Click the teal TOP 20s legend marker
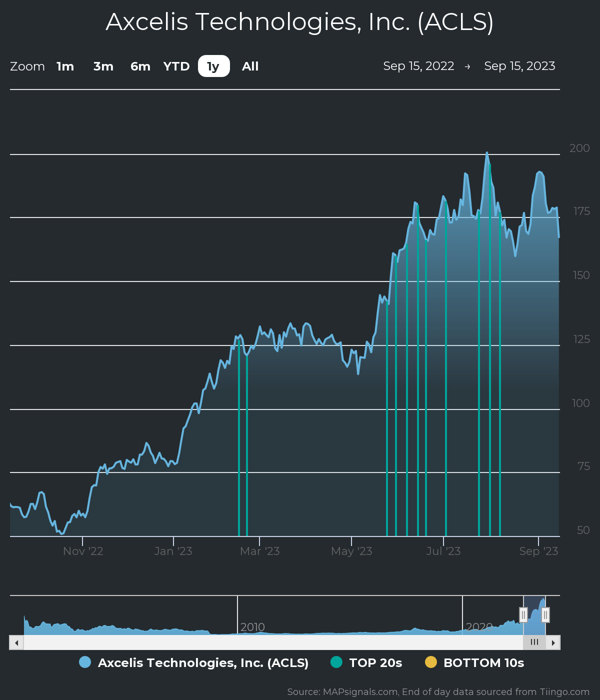The image size is (600, 700). click(x=336, y=662)
